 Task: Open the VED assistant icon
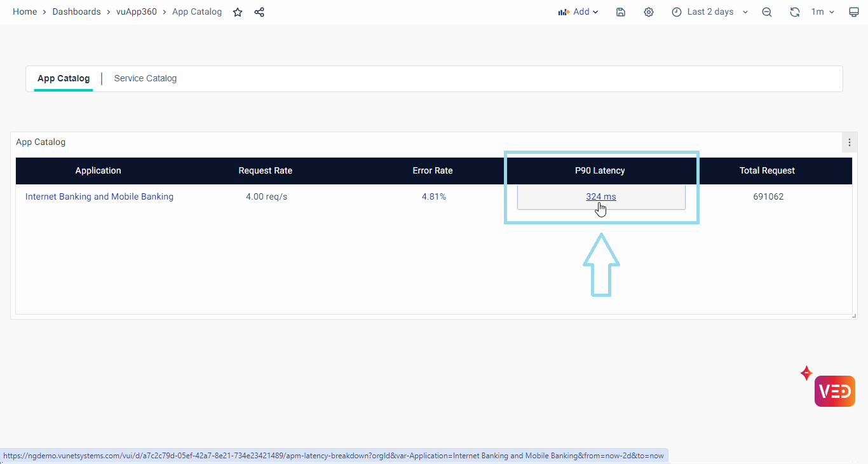[x=834, y=391]
